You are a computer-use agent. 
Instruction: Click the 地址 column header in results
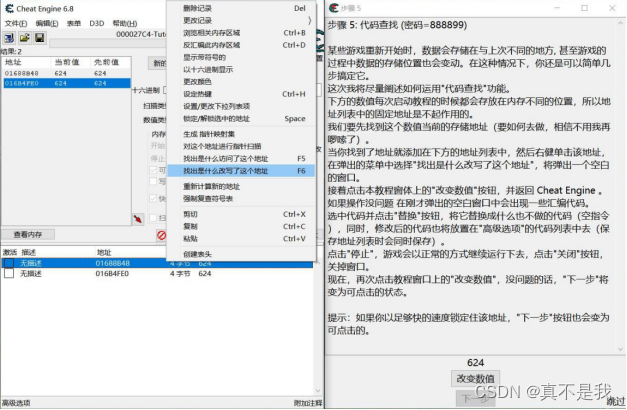click(27, 62)
